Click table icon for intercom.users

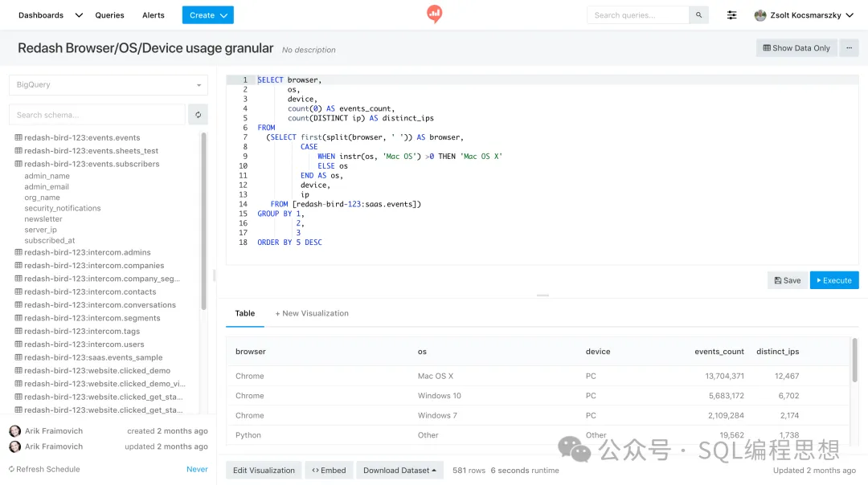click(18, 344)
